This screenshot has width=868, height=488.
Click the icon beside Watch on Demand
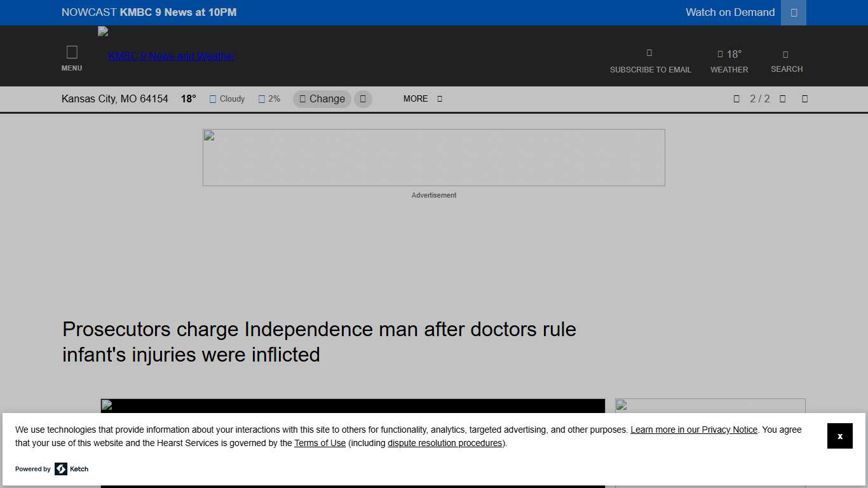[x=793, y=13]
